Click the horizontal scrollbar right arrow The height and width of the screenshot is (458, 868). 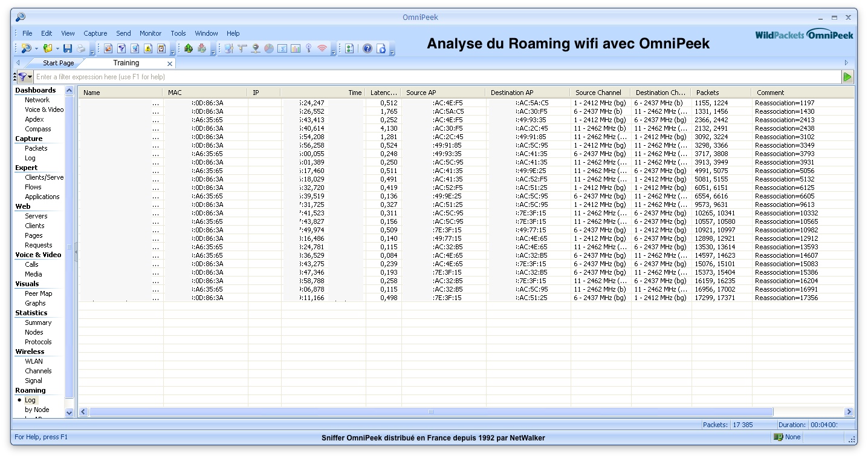[x=849, y=412]
